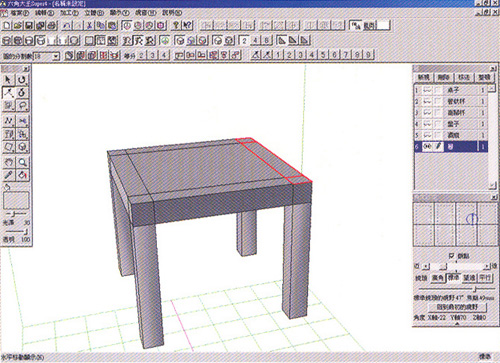
Task: Click the reset to initial view button
Action: click(x=457, y=306)
